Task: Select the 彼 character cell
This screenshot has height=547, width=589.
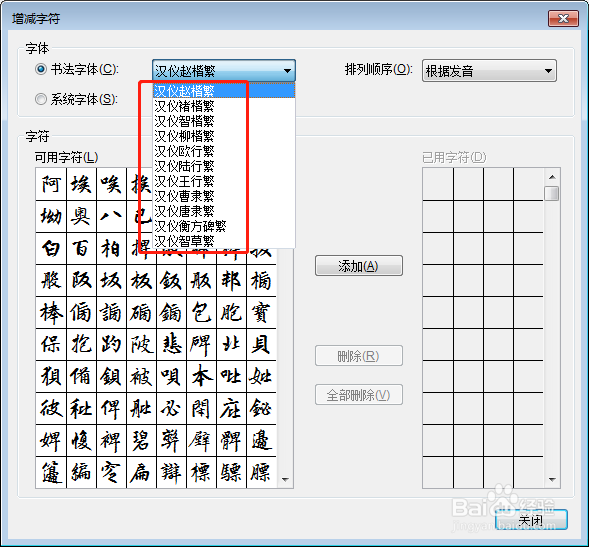Action: (x=51, y=409)
